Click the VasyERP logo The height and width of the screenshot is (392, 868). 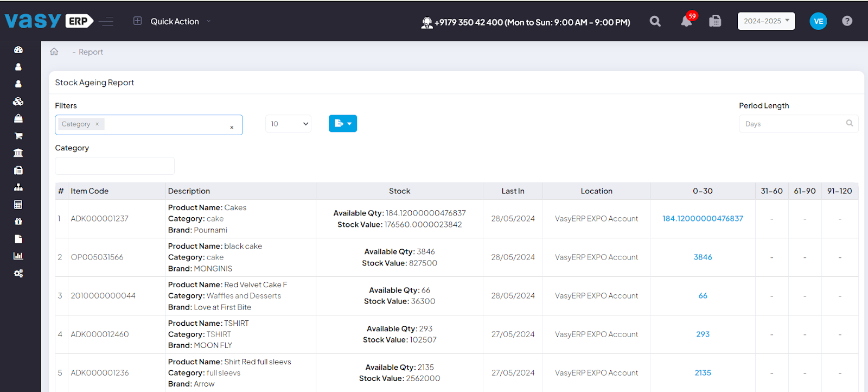click(49, 21)
